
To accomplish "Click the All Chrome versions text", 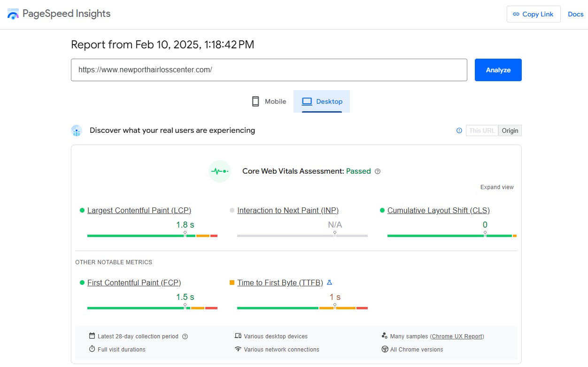I will (417, 350).
